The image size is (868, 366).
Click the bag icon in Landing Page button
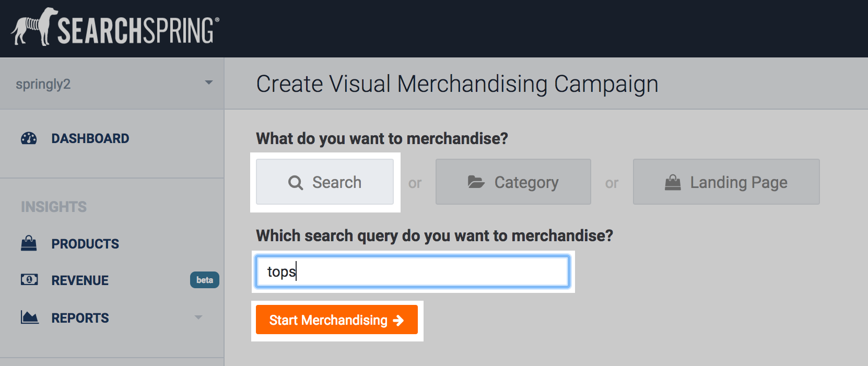click(x=673, y=182)
